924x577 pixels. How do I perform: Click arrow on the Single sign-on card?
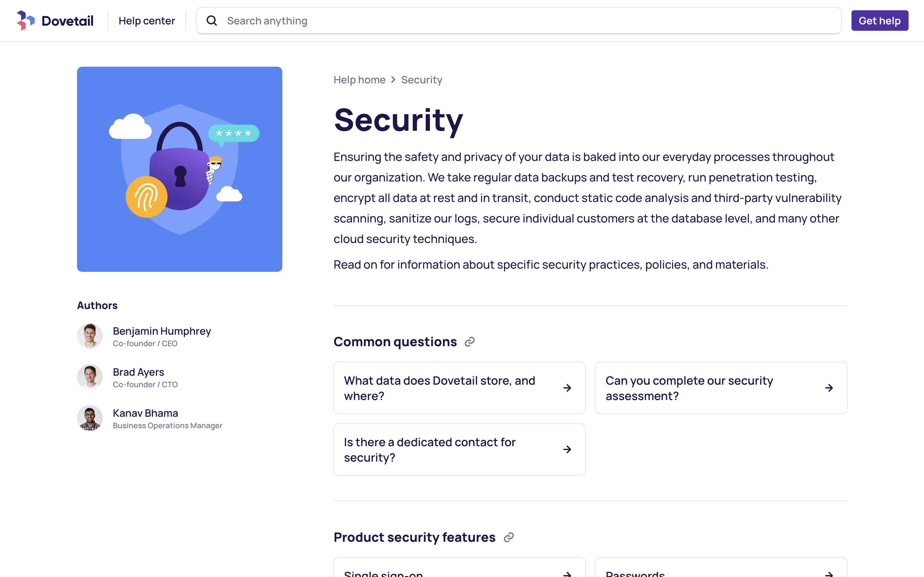pos(567,573)
